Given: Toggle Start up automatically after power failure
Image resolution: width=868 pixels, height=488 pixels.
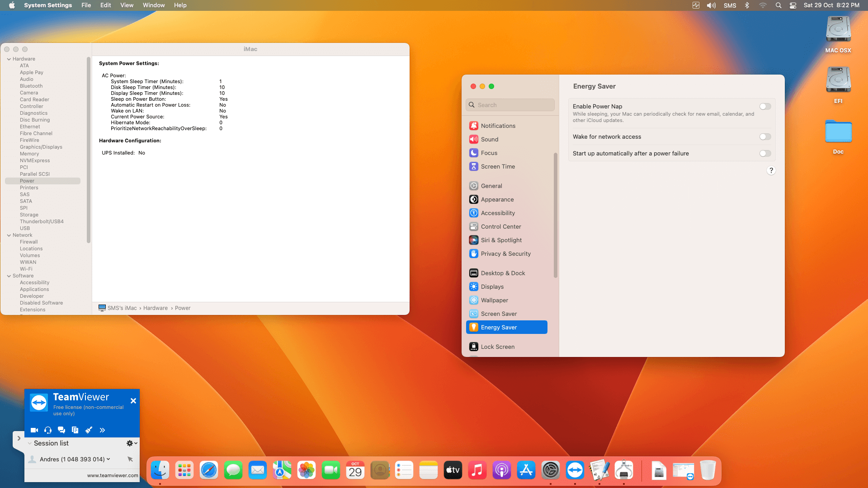Looking at the screenshot, I should pyautogui.click(x=765, y=154).
